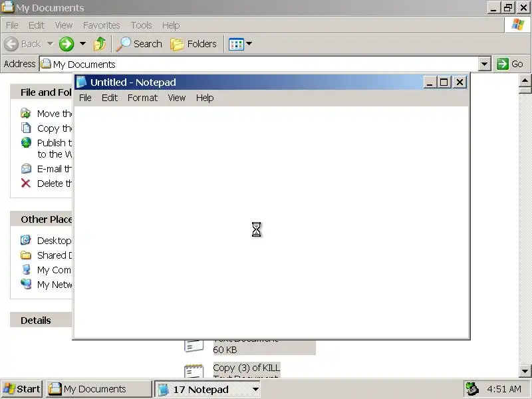Click the Back arrow icon in Explorer
This screenshot has height=399, width=532.
coord(11,44)
